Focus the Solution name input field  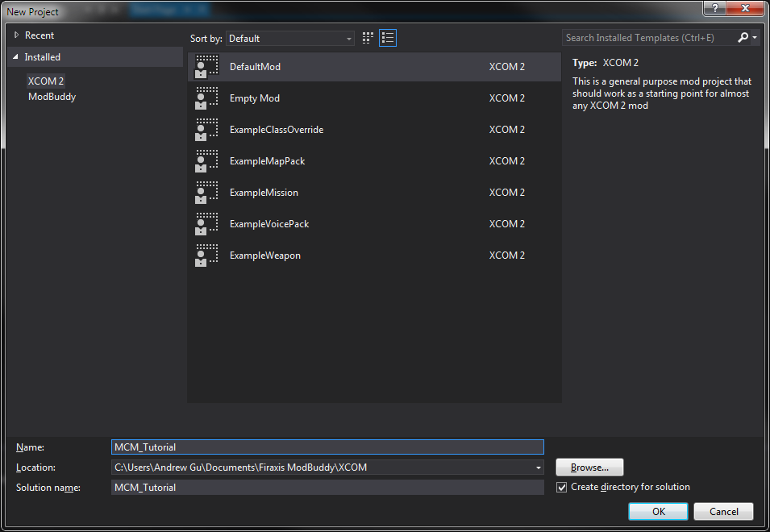(x=327, y=488)
